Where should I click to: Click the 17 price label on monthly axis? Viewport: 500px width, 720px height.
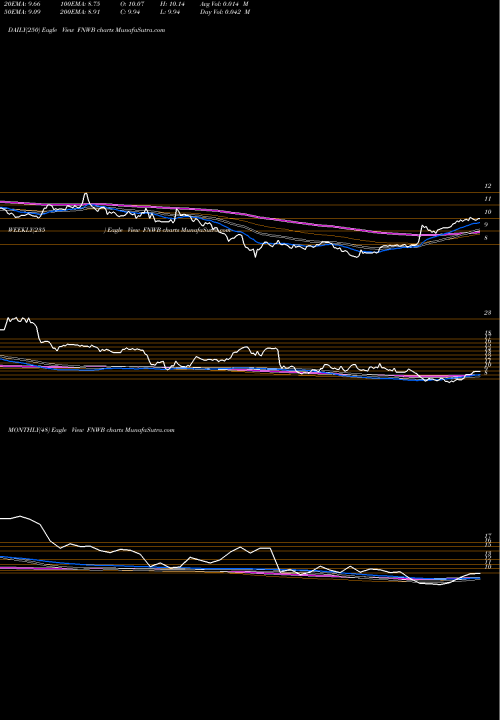(x=488, y=535)
